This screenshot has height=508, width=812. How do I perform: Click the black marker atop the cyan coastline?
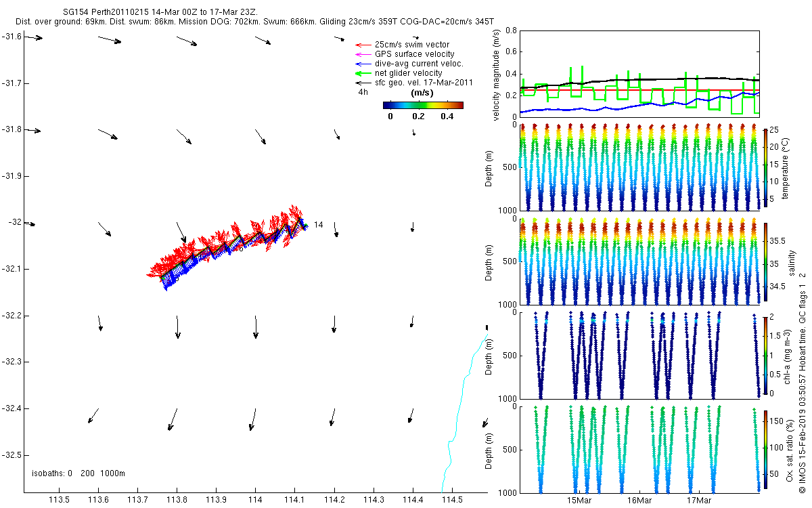point(487,328)
